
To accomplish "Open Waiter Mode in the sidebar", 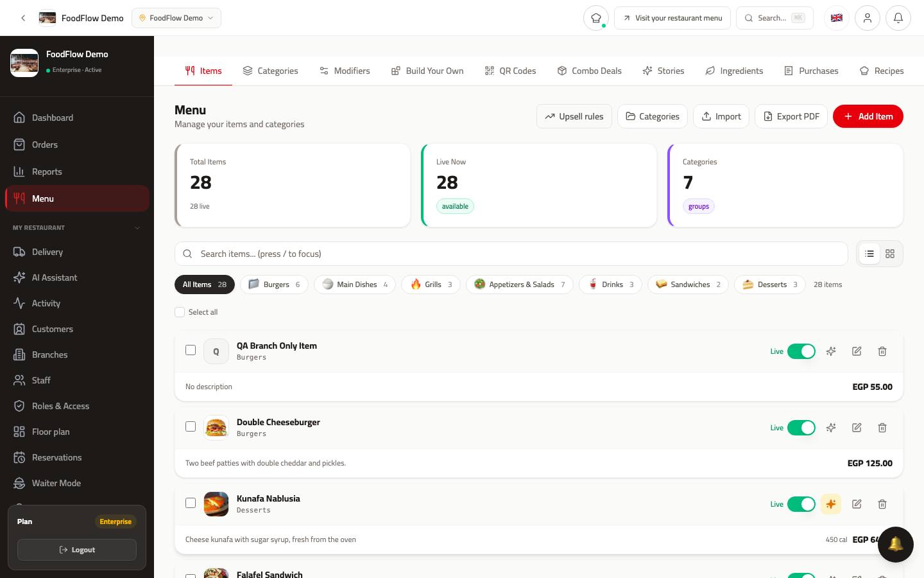I will tap(77, 483).
